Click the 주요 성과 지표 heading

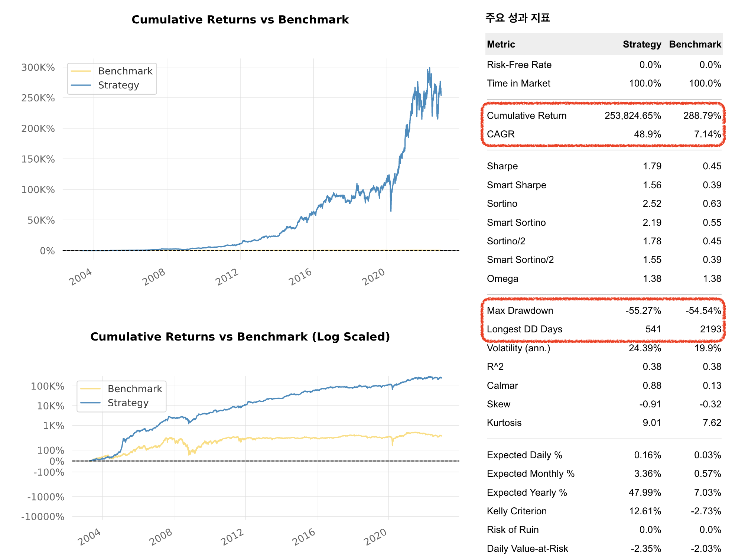tap(517, 18)
